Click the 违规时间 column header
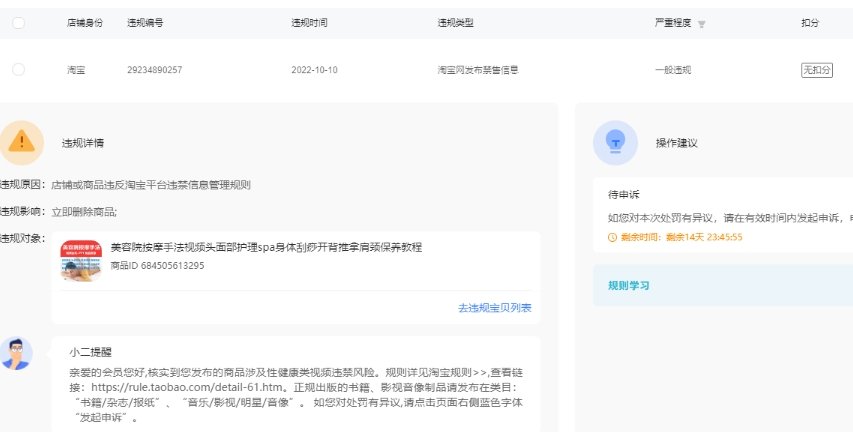Viewport: 853px width, 432px height. (x=309, y=22)
